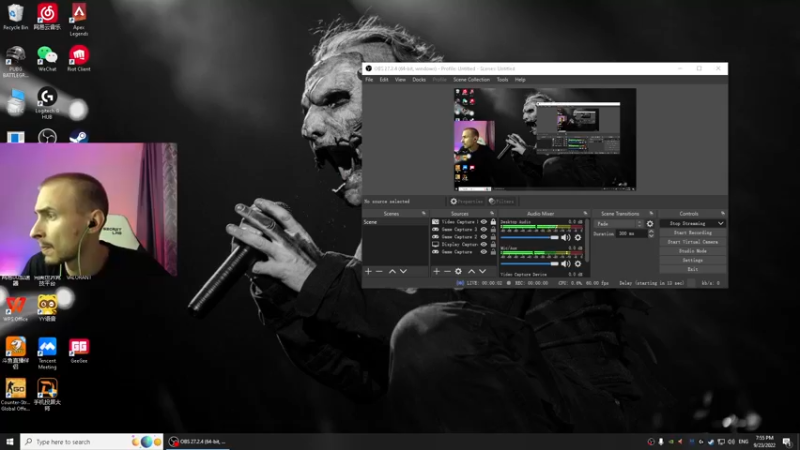Click the Stop Streaming button
Screen dimensions: 800x450
pos(688,223)
